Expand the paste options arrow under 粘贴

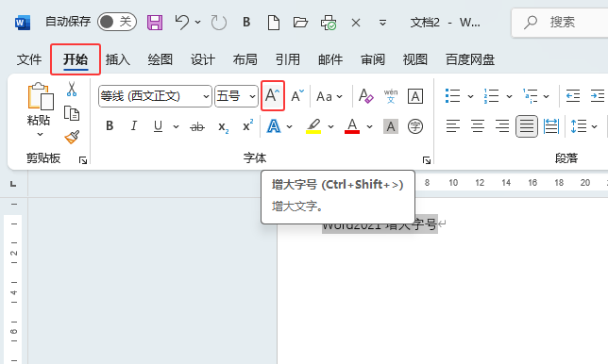click(40, 134)
